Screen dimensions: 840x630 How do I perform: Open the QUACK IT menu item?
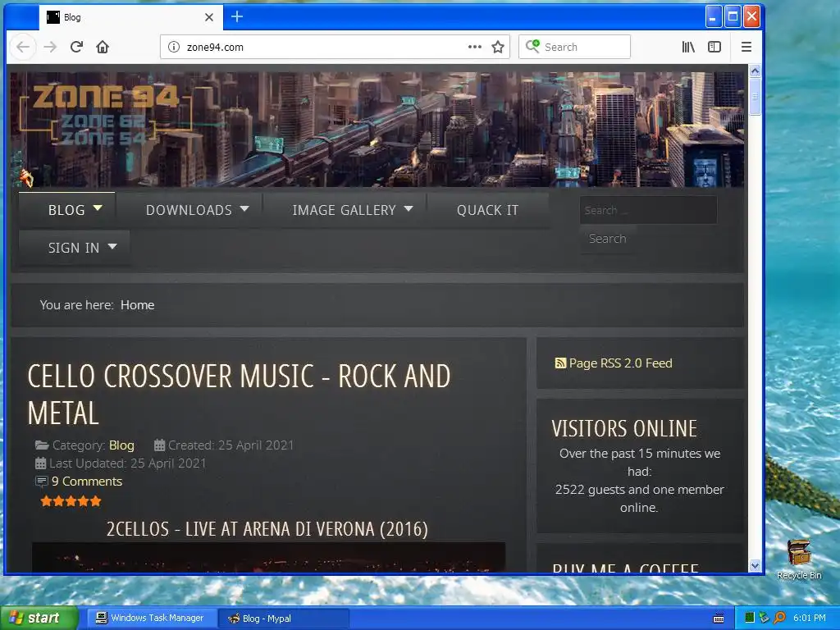click(x=487, y=210)
